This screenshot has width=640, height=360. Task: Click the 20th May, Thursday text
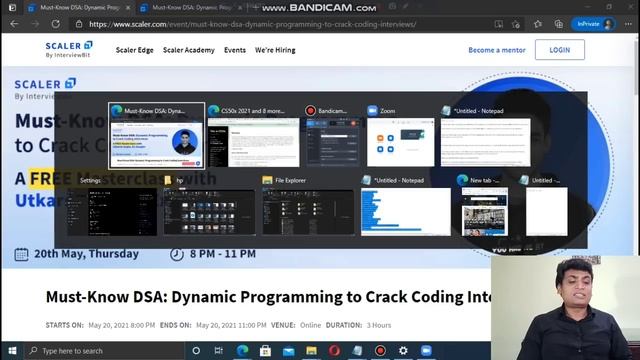pyautogui.click(x=87, y=253)
